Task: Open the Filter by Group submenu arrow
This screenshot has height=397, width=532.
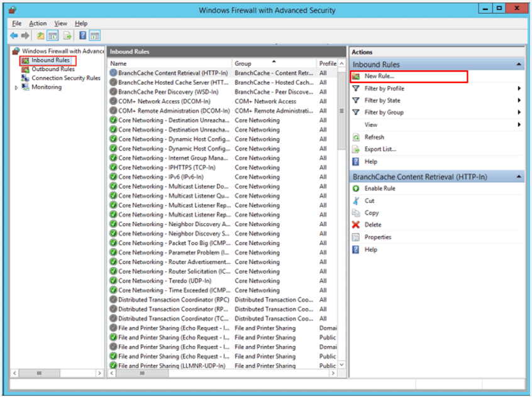Action: 519,112
